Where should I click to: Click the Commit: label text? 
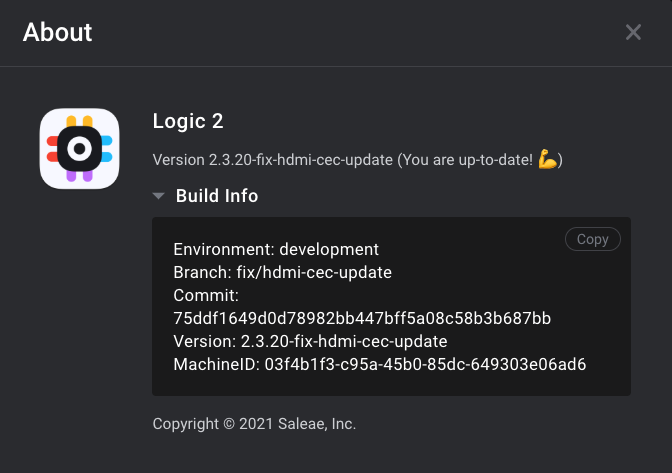[206, 296]
